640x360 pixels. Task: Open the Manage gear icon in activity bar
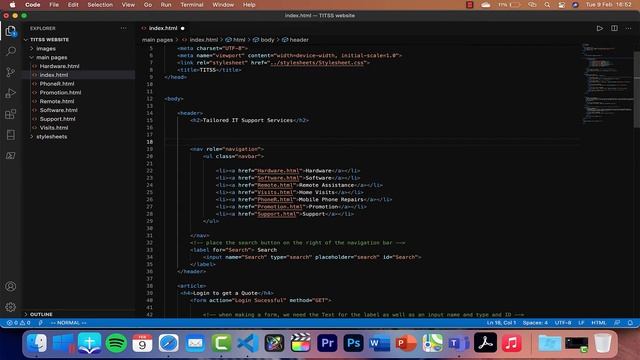click(11, 307)
